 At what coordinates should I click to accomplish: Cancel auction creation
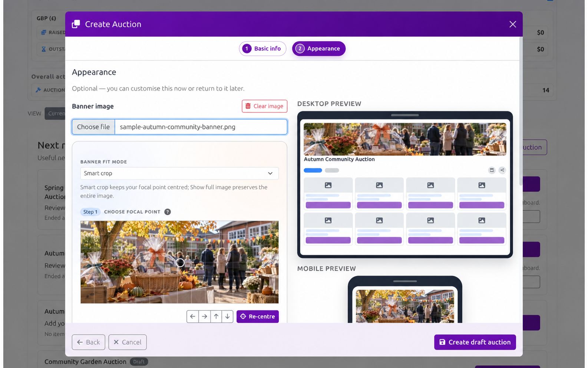click(x=128, y=342)
